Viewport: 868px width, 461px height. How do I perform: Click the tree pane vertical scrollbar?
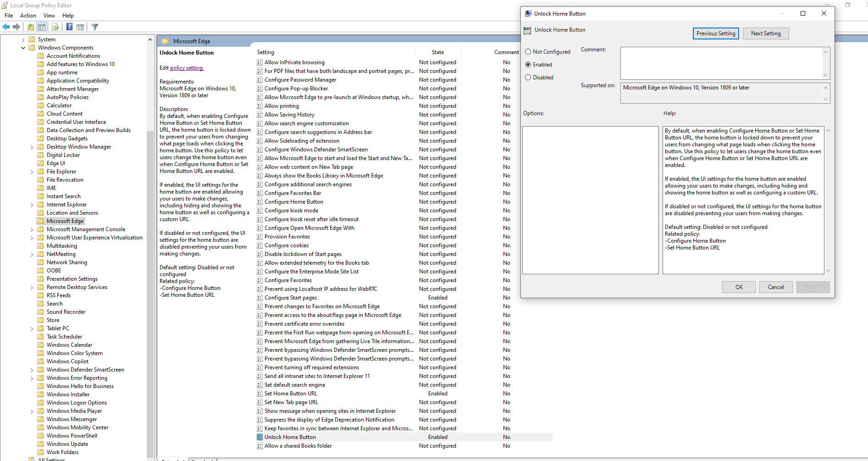coord(150,294)
